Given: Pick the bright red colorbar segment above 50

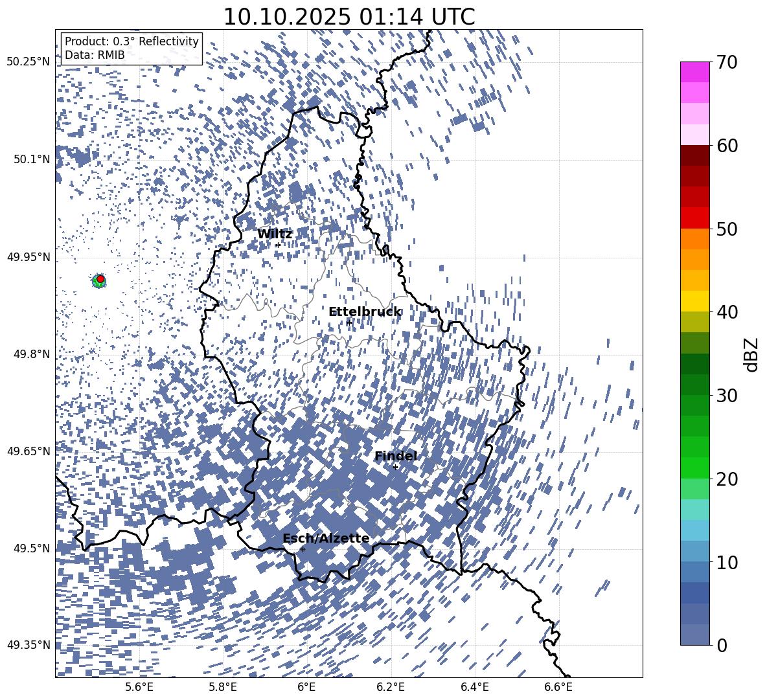Looking at the screenshot, I should tap(694, 218).
